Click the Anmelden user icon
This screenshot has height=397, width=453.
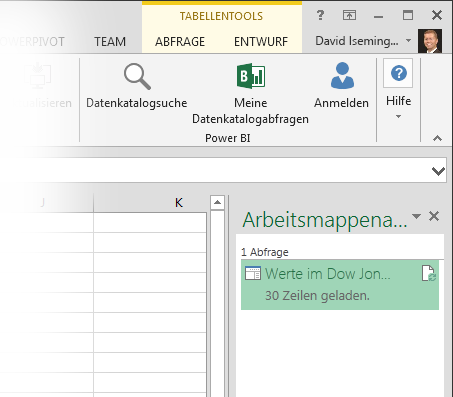pos(342,76)
